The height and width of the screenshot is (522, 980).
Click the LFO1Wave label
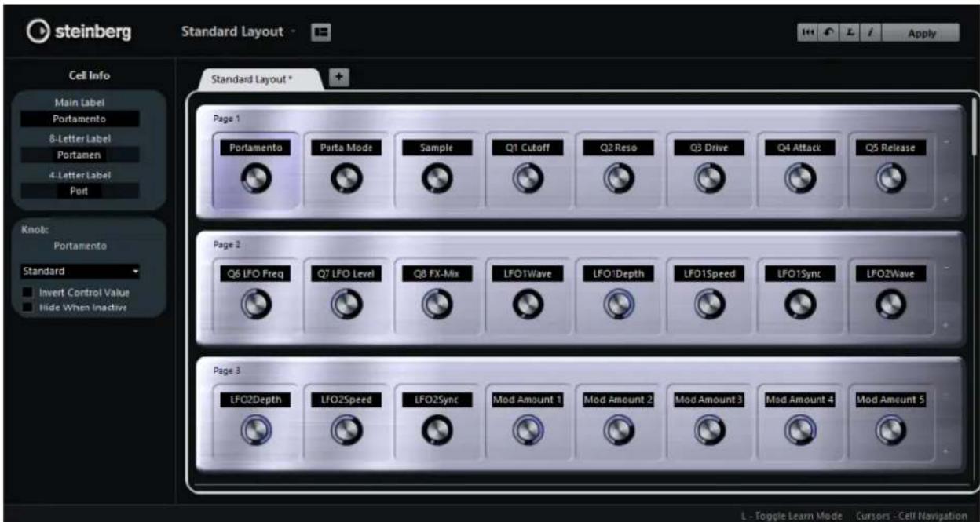coord(527,273)
